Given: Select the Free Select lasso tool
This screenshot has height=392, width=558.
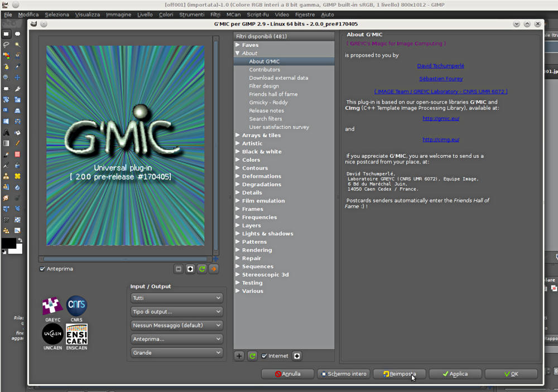Looking at the screenshot, I should pos(6,45).
